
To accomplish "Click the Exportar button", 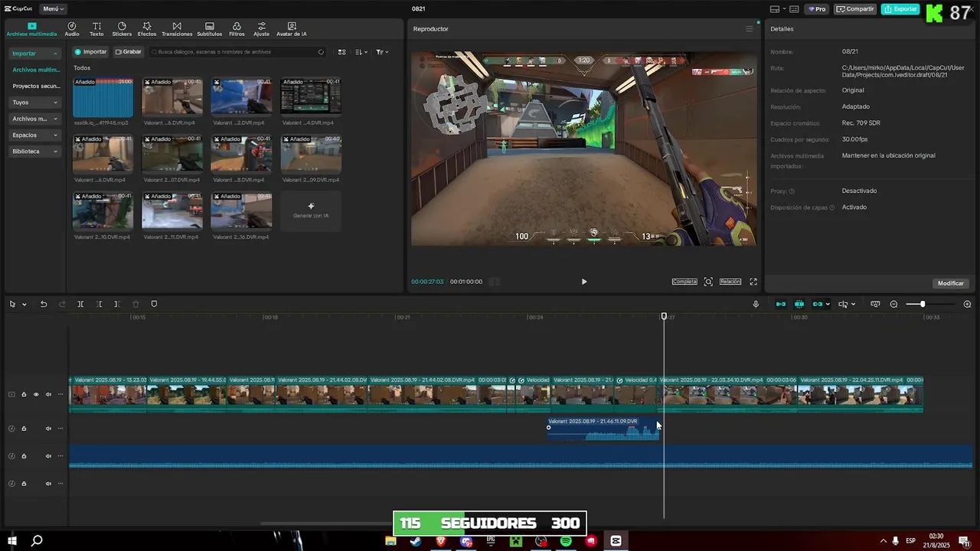I will [x=900, y=9].
